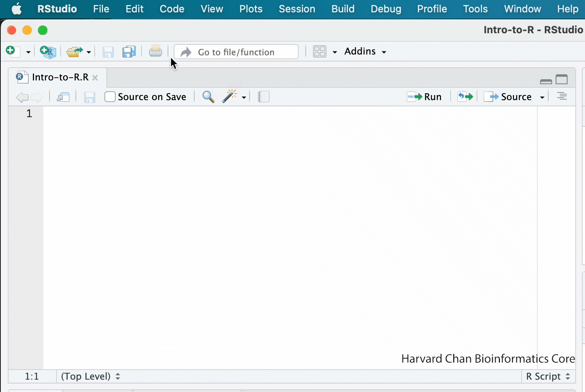The width and height of the screenshot is (585, 392).
Task: Open the R Script file type selector
Action: 548,376
